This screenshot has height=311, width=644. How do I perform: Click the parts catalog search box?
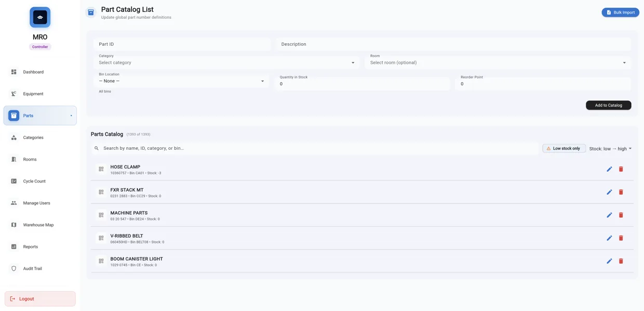coord(316,148)
